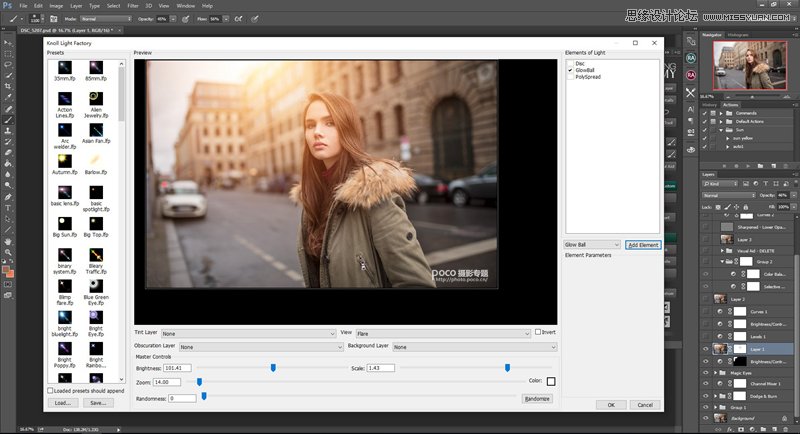Screen dimensions: 800x434
Task: Click the Add Element button
Action: click(643, 244)
